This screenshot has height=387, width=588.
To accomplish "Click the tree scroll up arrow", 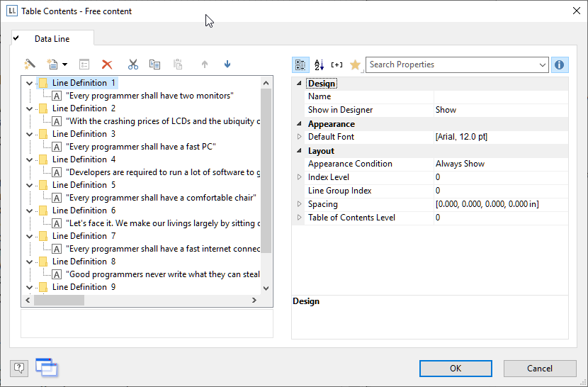I will click(x=266, y=83).
